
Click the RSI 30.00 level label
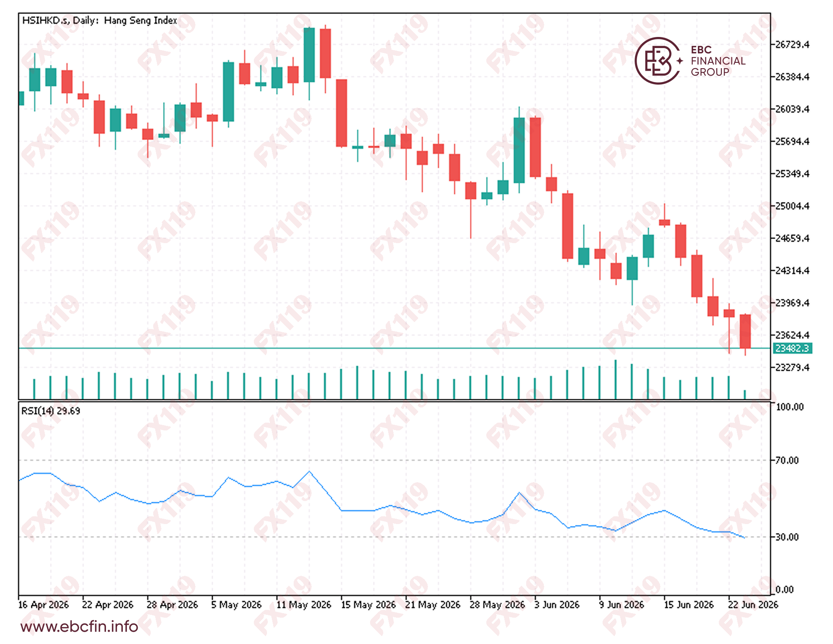787,537
